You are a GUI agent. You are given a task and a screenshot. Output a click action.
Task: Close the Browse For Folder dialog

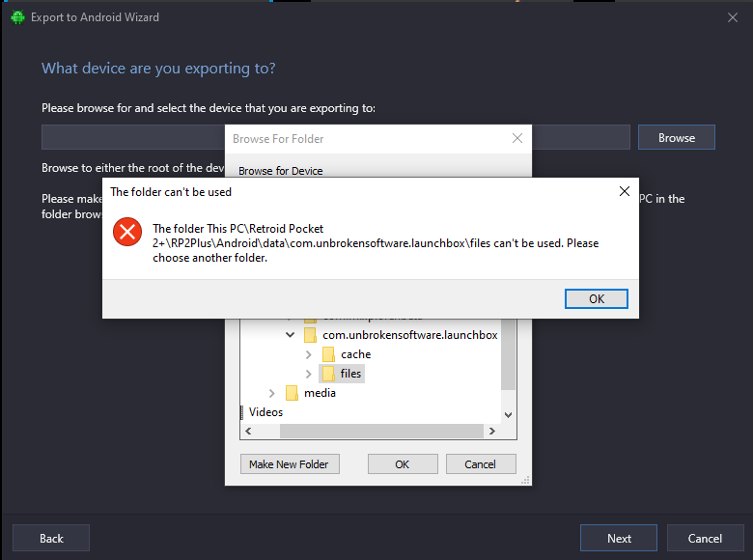click(517, 138)
